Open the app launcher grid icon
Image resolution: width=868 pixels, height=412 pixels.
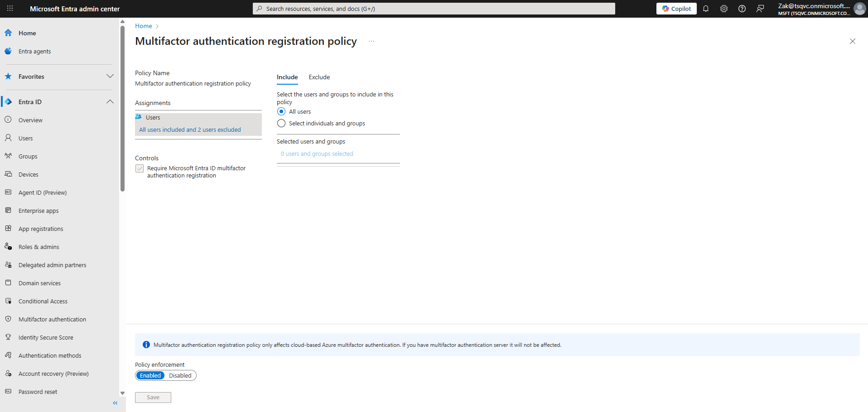click(x=10, y=9)
